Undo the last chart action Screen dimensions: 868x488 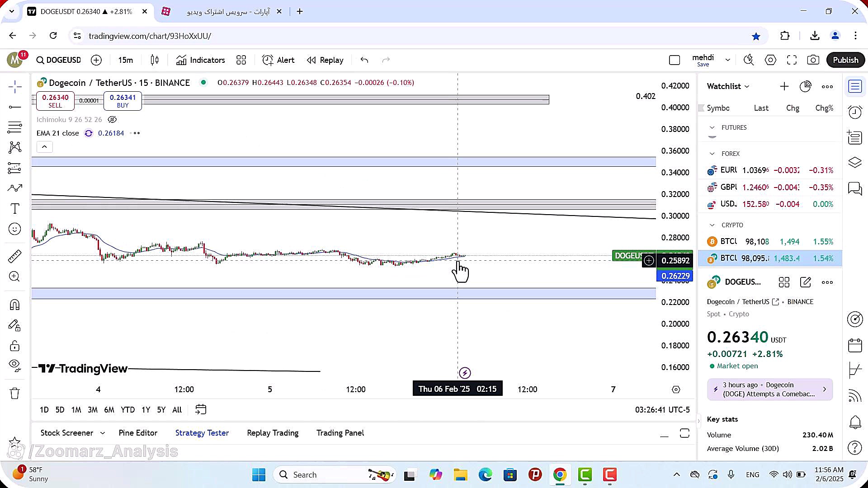click(x=364, y=60)
